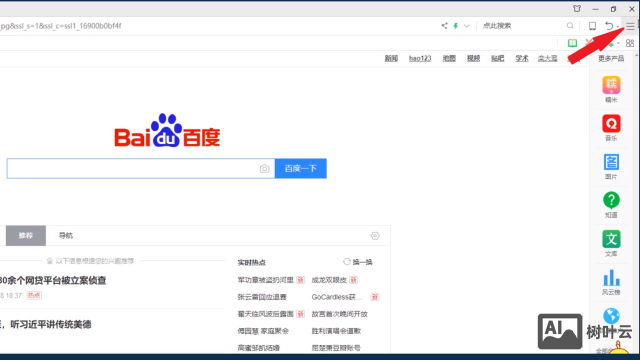The image size is (640, 360).
Task: Click the undo closed tab arrow icon
Action: [x=609, y=26]
